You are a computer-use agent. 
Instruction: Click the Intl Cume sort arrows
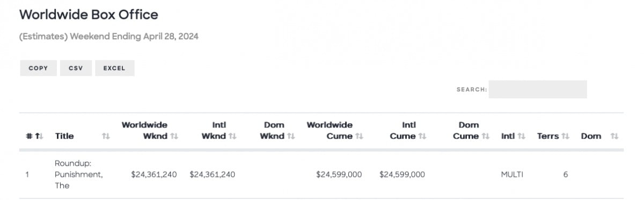(x=422, y=137)
